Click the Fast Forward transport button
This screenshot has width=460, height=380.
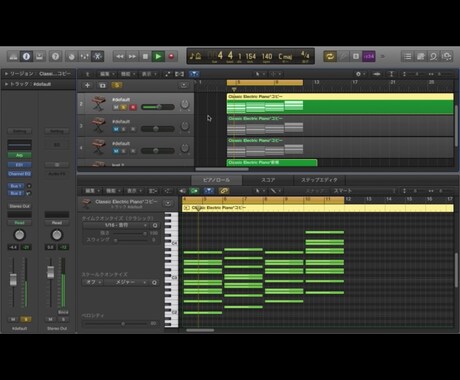pos(132,56)
